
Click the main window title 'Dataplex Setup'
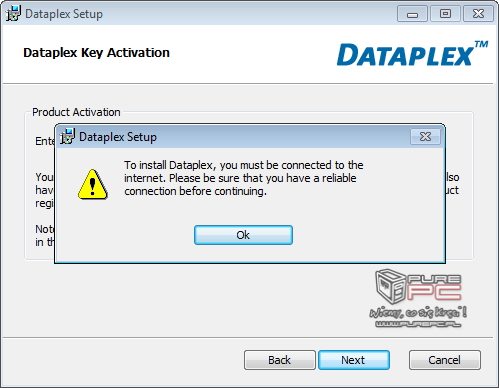click(x=64, y=14)
